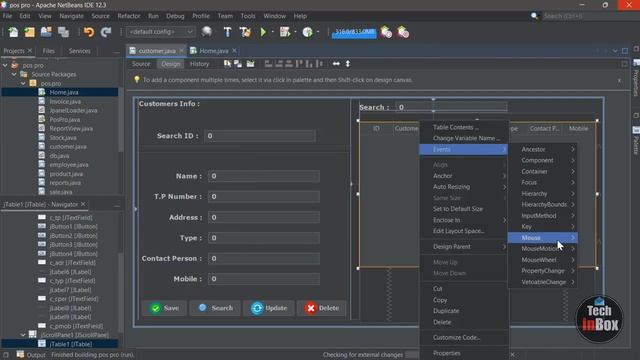Switch to the Home.java editor tab

coord(213,51)
